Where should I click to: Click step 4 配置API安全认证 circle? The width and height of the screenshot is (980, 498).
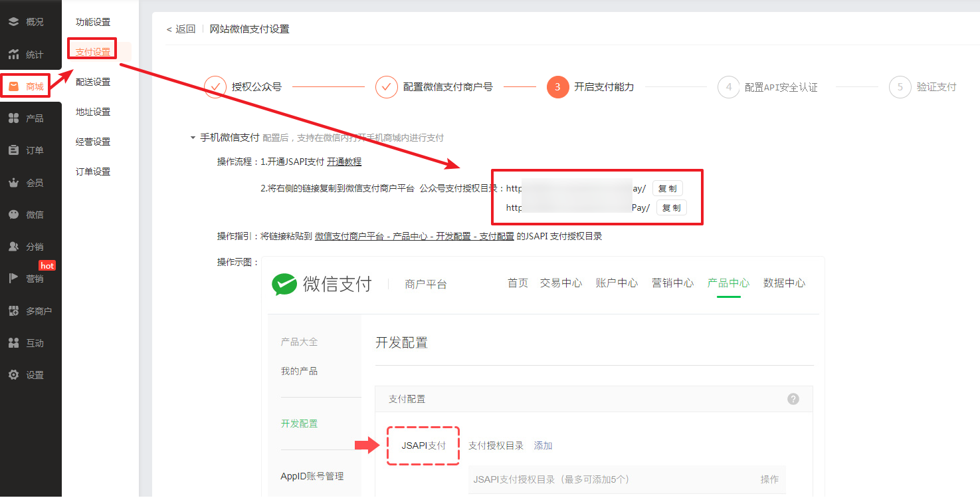729,87
